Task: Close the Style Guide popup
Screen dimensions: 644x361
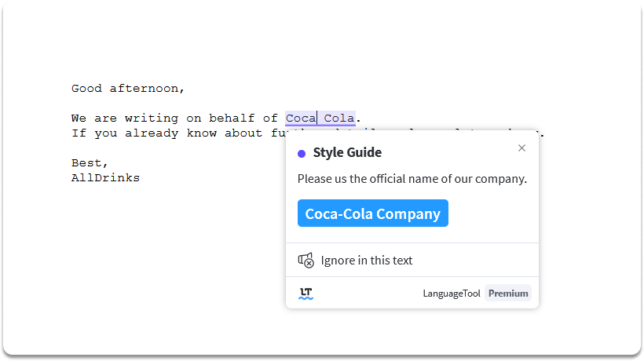Action: [521, 148]
